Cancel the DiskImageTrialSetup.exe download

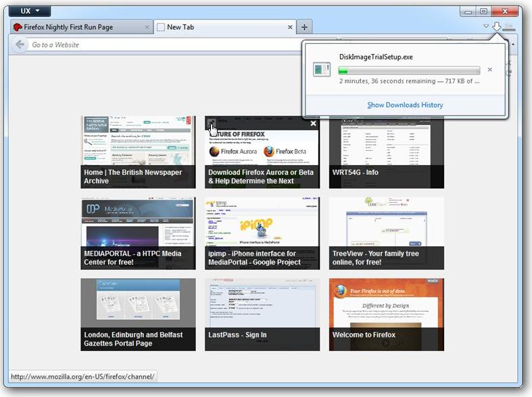point(489,70)
